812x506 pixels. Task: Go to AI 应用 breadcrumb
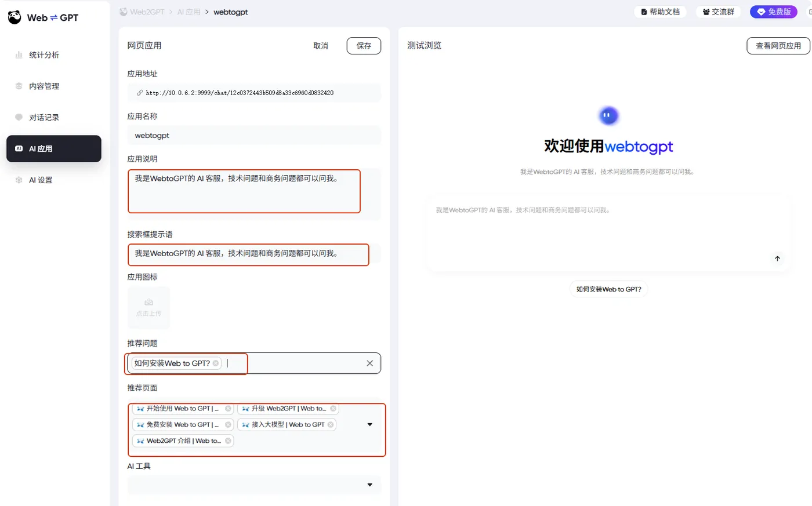[x=189, y=12]
